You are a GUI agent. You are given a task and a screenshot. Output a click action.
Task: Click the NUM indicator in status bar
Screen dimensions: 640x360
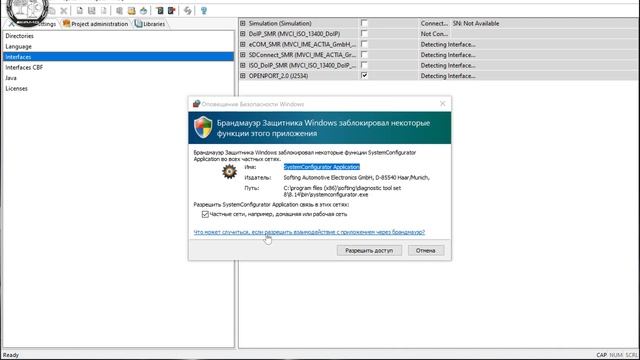click(x=616, y=355)
